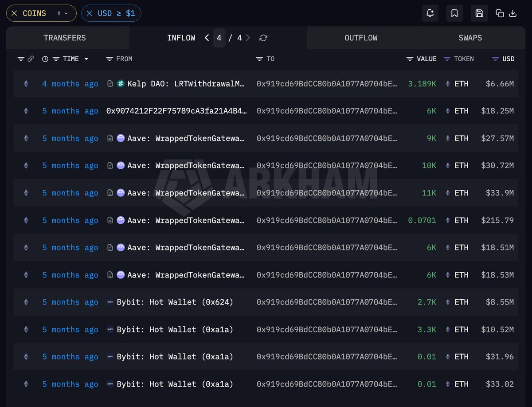Open the TRANSFERS tab
Image resolution: width=532 pixels, height=407 pixels.
click(x=65, y=38)
